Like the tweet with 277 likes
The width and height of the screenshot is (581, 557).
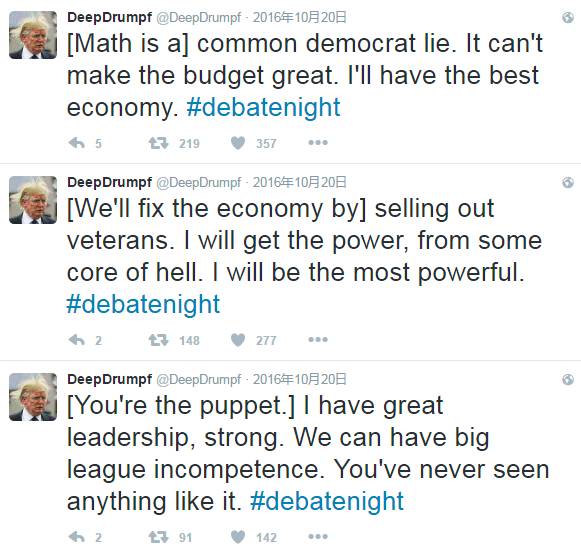(x=238, y=340)
